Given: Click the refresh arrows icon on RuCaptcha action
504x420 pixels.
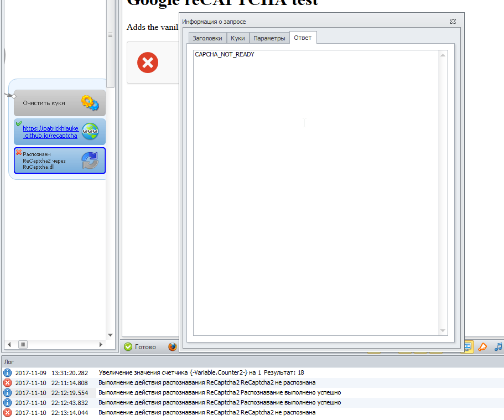Looking at the screenshot, I should 90,160.
